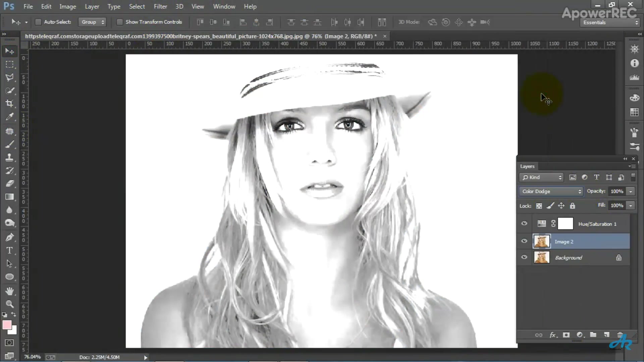This screenshot has height=362, width=644.
Task: Click the delete layer trash icon
Action: 620,335
